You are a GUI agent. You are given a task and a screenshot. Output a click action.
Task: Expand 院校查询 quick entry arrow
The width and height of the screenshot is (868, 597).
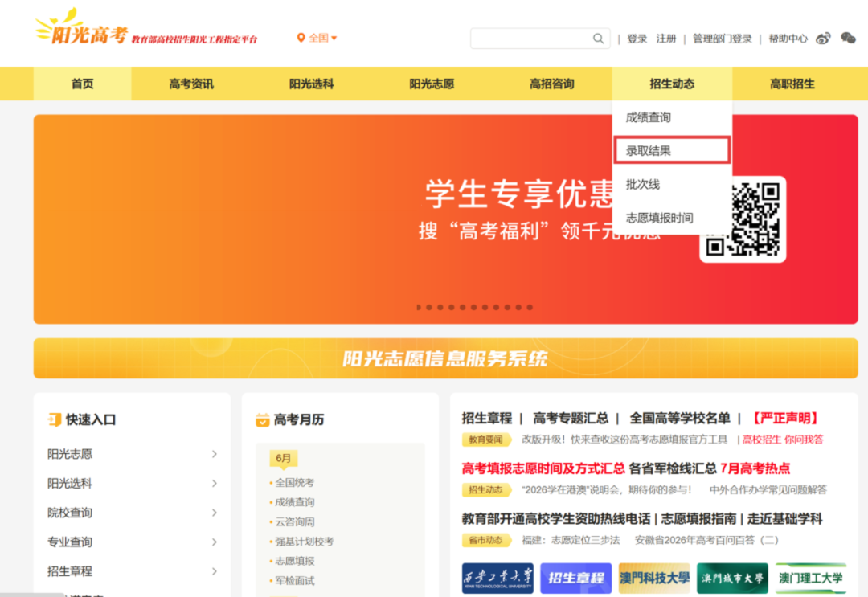215,513
